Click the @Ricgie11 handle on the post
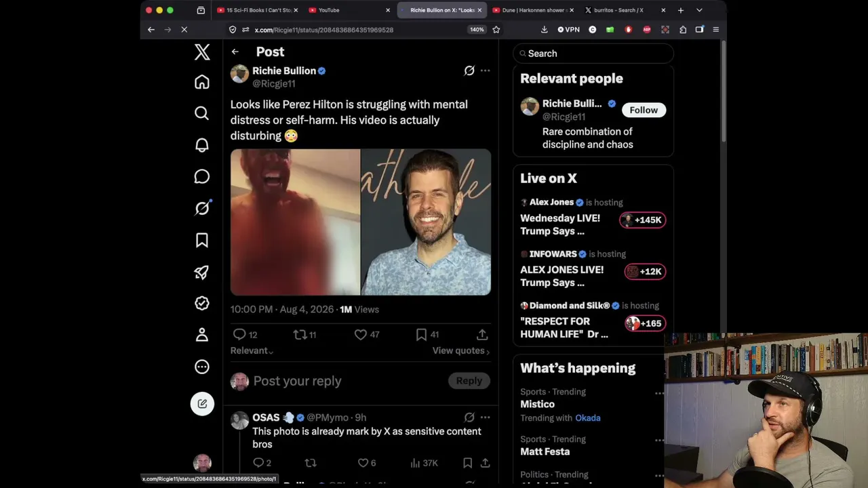 coord(274,84)
